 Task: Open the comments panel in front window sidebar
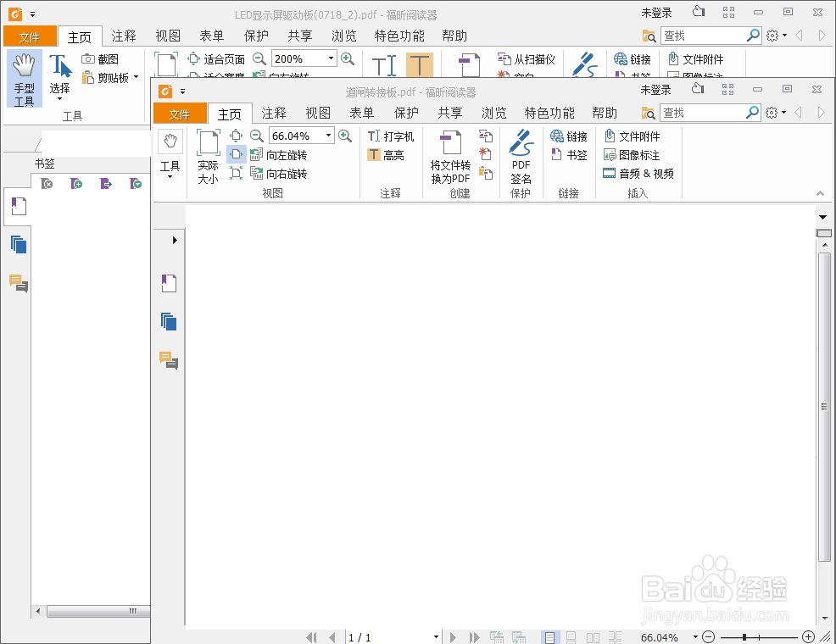pos(169,360)
